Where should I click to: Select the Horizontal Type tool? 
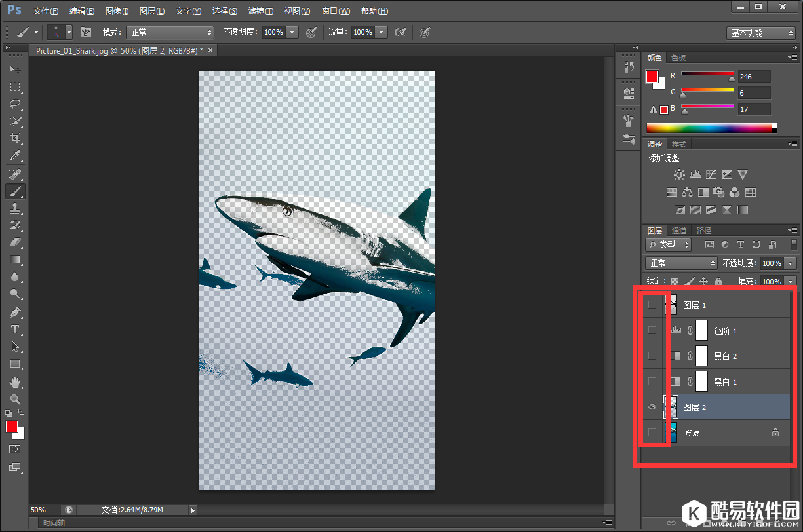(14, 330)
